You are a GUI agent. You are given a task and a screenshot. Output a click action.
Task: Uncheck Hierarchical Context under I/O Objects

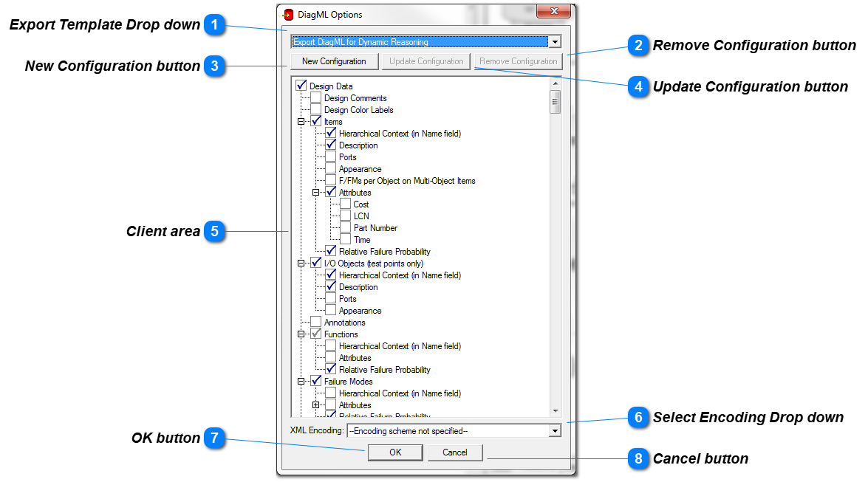pos(331,275)
